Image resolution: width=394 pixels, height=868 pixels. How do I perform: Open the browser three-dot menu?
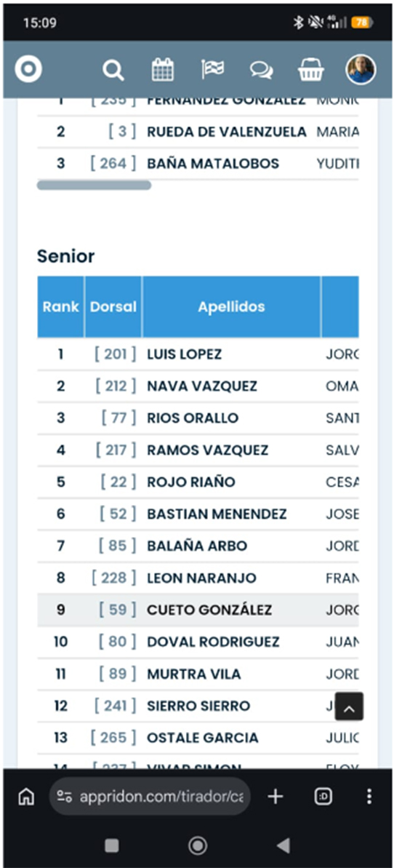[x=369, y=797]
